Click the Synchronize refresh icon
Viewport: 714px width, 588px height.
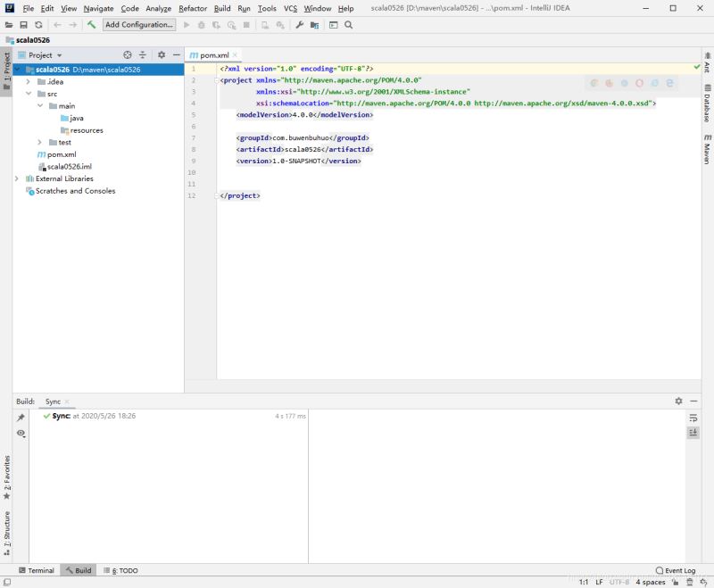pyautogui.click(x=38, y=25)
